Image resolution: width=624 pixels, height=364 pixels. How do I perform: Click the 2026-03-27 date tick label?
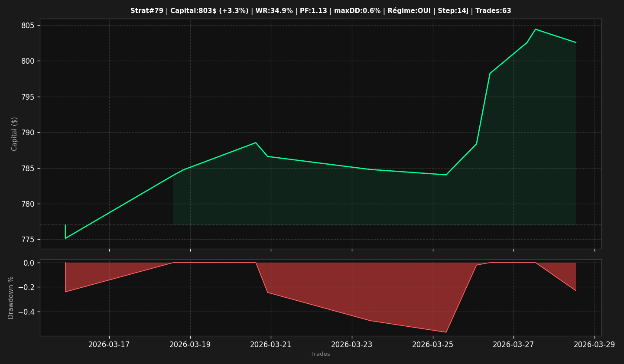click(513, 344)
